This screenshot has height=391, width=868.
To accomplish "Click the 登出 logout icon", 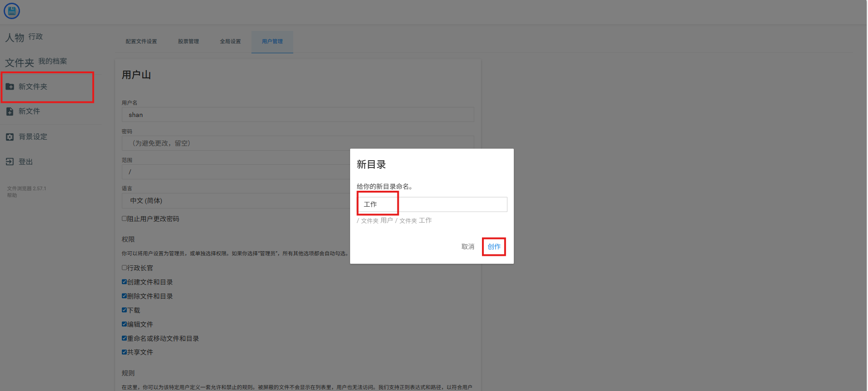I will [10, 162].
